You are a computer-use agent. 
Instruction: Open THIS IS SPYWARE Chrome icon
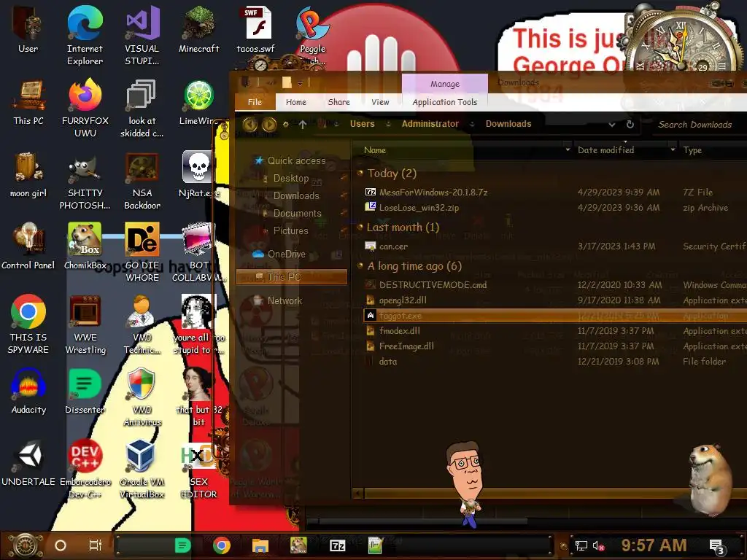tap(28, 324)
